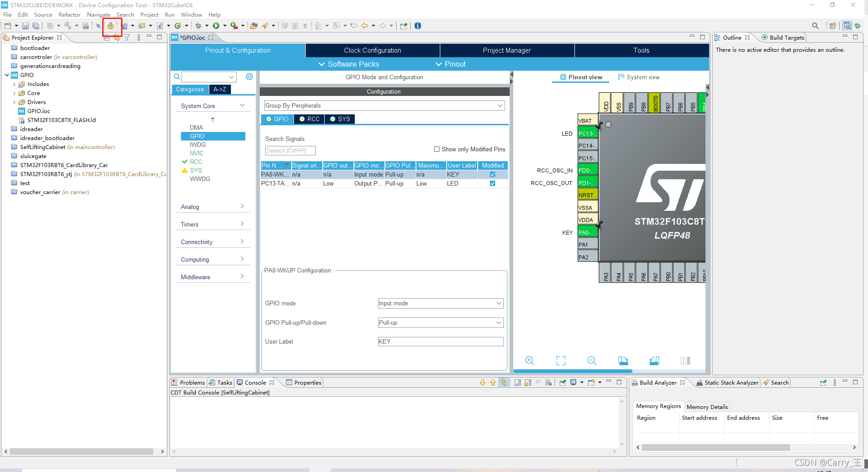Image resolution: width=868 pixels, height=472 pixels.
Task: Click the Open Element flashlight icon
Action: (265, 26)
